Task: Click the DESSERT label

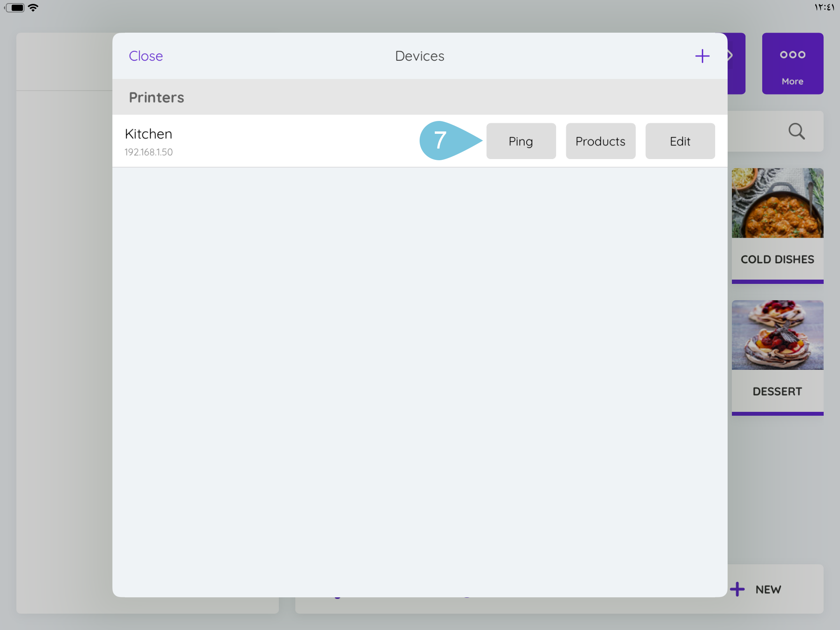Action: tap(777, 391)
